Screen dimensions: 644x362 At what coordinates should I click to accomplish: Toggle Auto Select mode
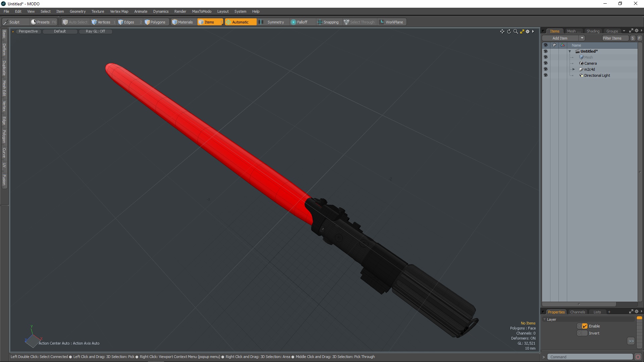[x=75, y=22]
